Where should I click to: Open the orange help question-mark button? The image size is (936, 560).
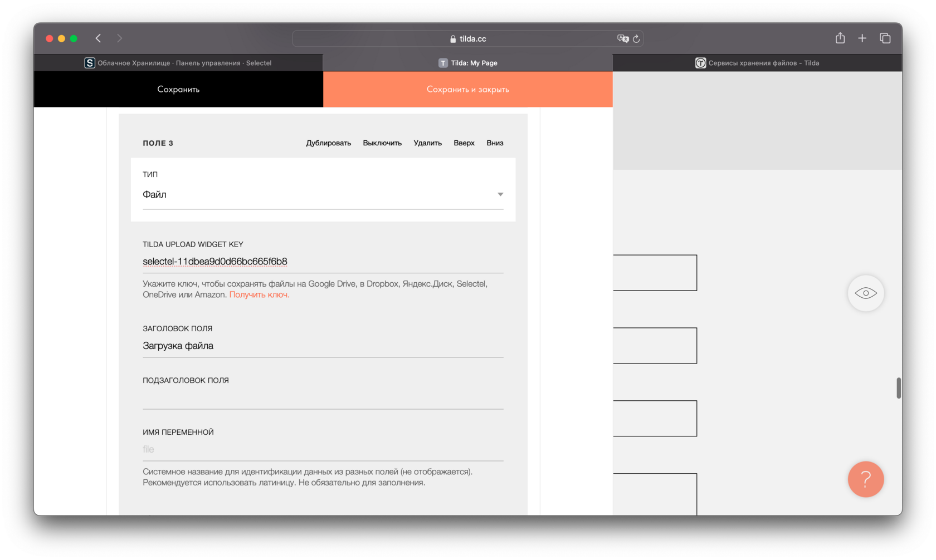866,479
